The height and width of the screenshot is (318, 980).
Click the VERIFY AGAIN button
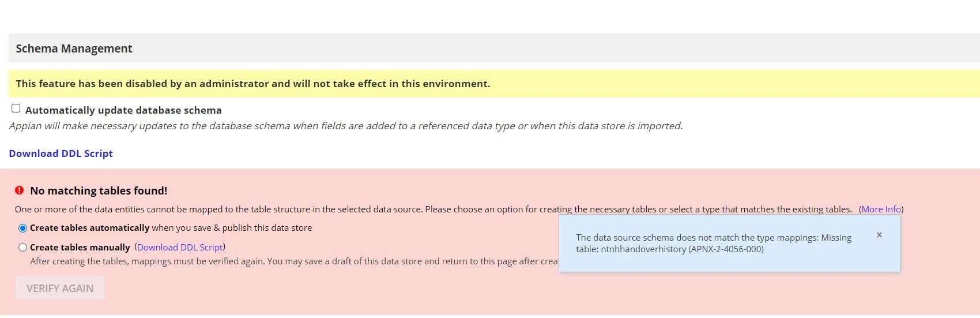[x=60, y=288]
